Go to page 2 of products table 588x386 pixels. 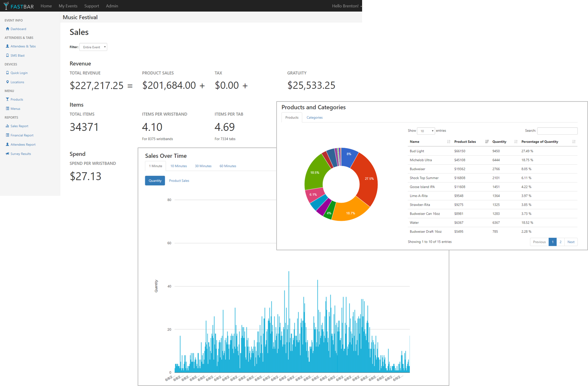pos(560,242)
